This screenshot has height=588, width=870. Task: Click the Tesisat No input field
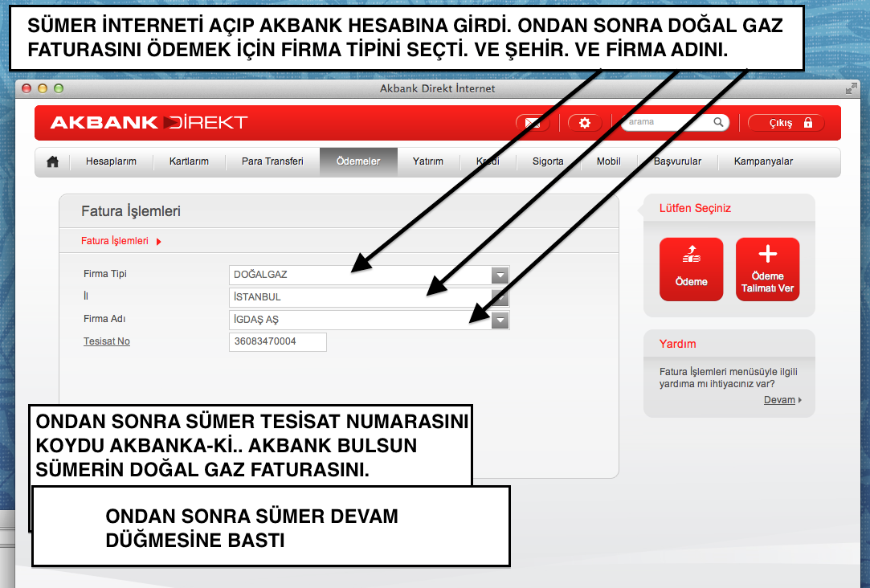[277, 341]
